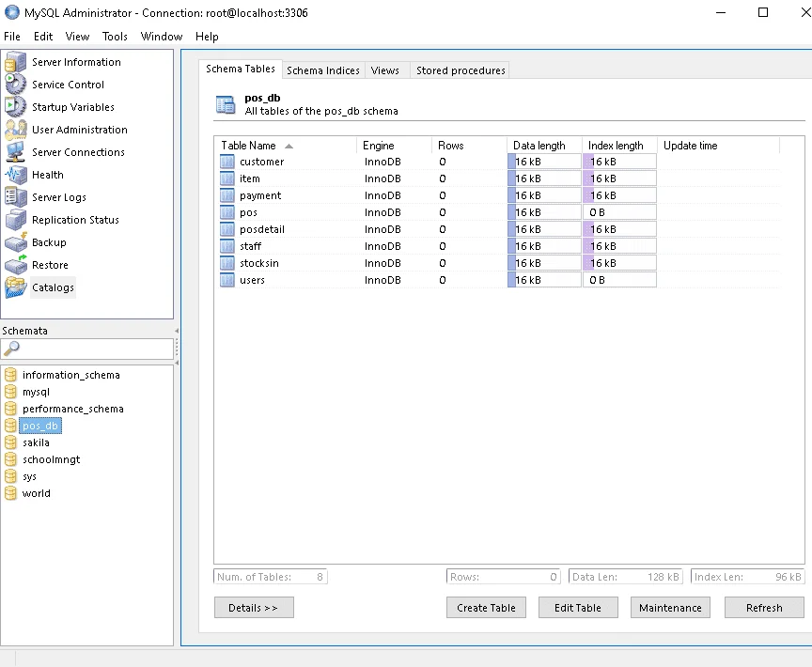The height and width of the screenshot is (667, 812).
Task: Click the Schemata search input field
Action: click(87, 349)
